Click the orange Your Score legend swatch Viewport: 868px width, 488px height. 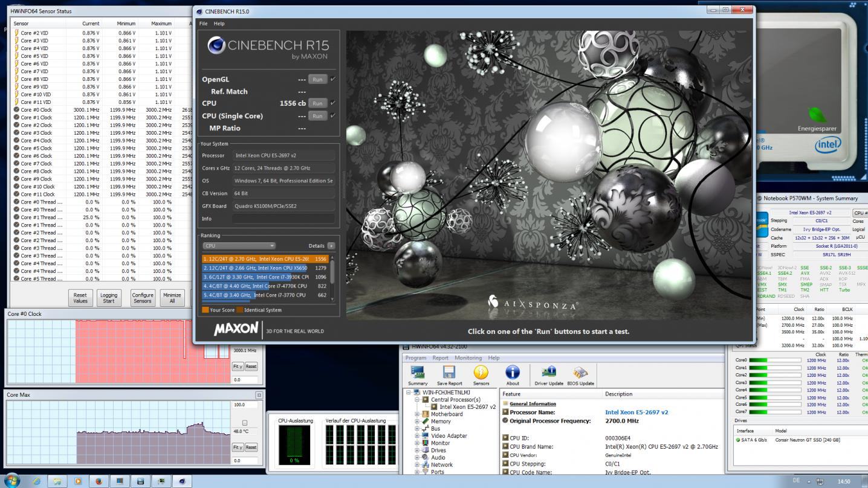pyautogui.click(x=206, y=310)
